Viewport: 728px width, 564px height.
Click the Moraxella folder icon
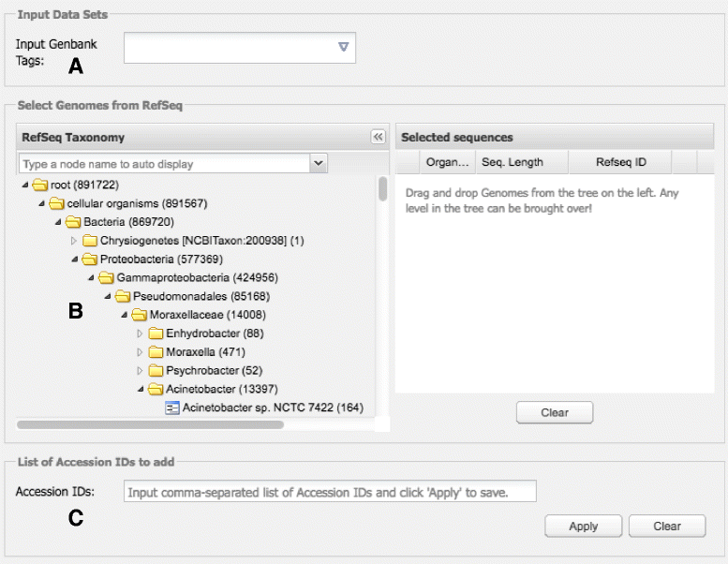coord(156,352)
